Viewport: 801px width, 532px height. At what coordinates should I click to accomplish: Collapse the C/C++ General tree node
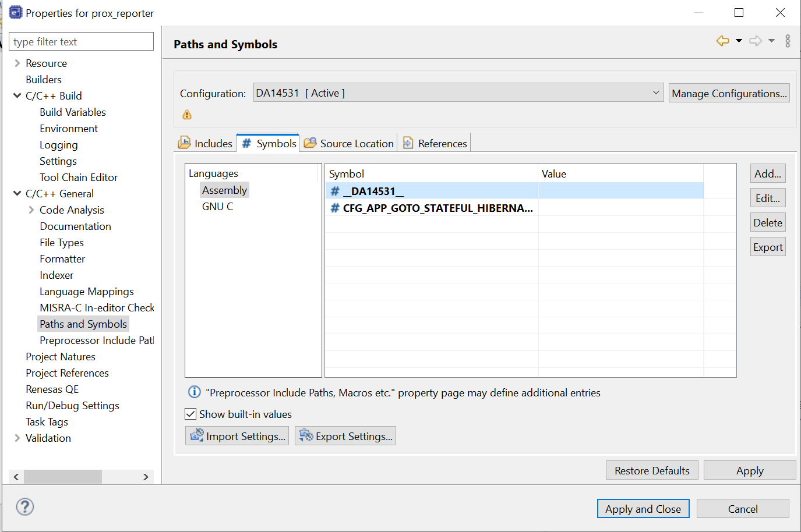tap(17, 193)
